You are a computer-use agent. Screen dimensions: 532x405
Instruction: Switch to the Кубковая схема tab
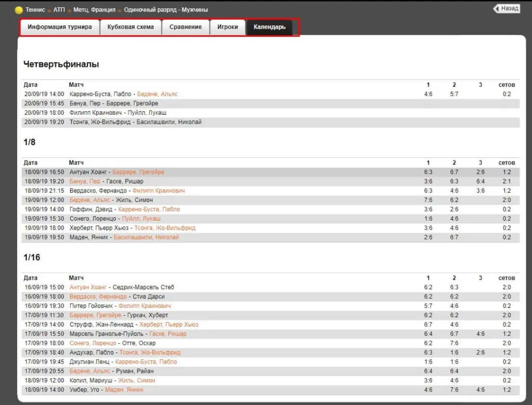(x=130, y=27)
